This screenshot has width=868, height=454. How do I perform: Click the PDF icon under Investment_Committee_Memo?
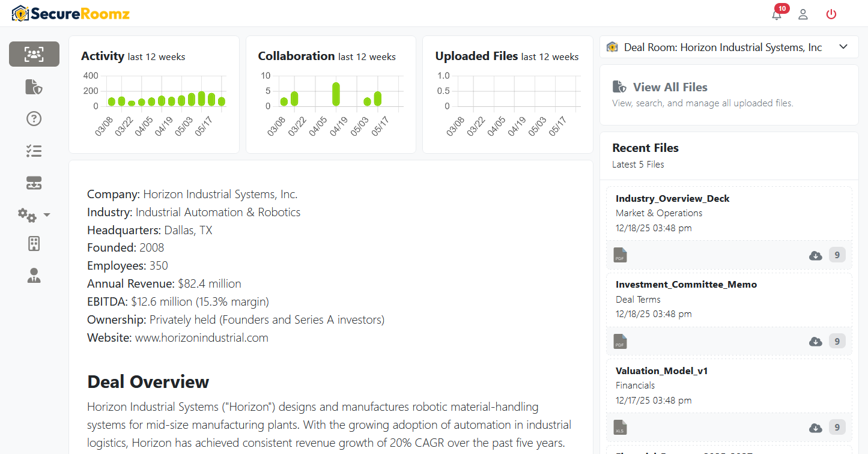pyautogui.click(x=620, y=342)
